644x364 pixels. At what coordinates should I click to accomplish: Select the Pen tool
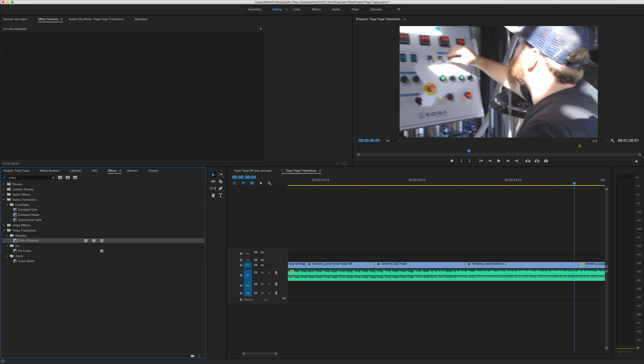221,188
